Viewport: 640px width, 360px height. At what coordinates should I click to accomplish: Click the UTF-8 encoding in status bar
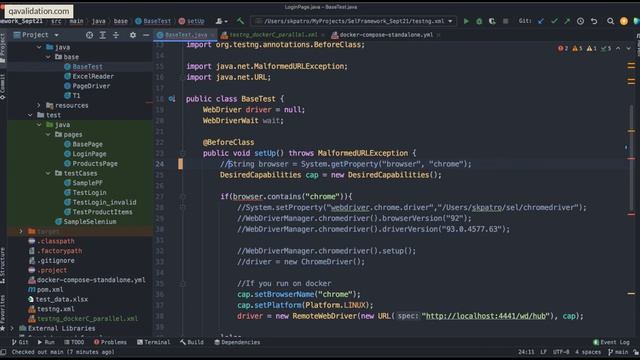pyautogui.click(x=561, y=352)
